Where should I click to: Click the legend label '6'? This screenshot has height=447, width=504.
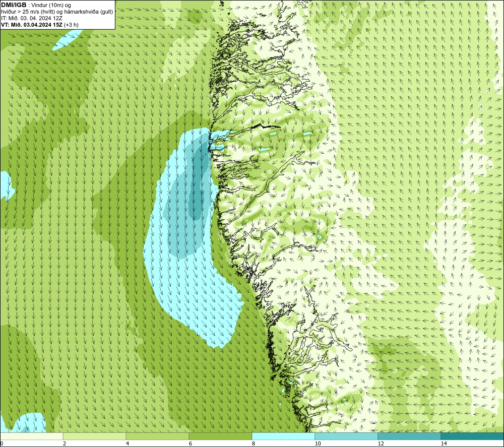click(x=191, y=443)
